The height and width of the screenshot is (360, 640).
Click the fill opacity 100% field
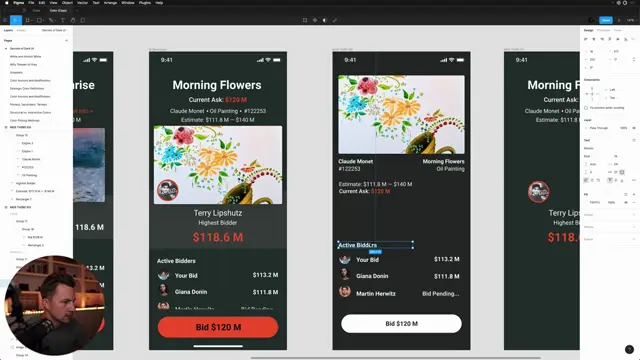coord(611,202)
